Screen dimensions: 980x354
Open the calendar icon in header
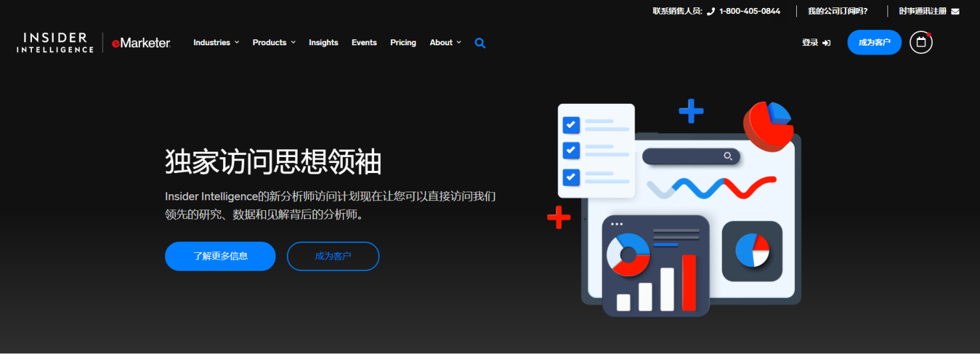pyautogui.click(x=921, y=43)
